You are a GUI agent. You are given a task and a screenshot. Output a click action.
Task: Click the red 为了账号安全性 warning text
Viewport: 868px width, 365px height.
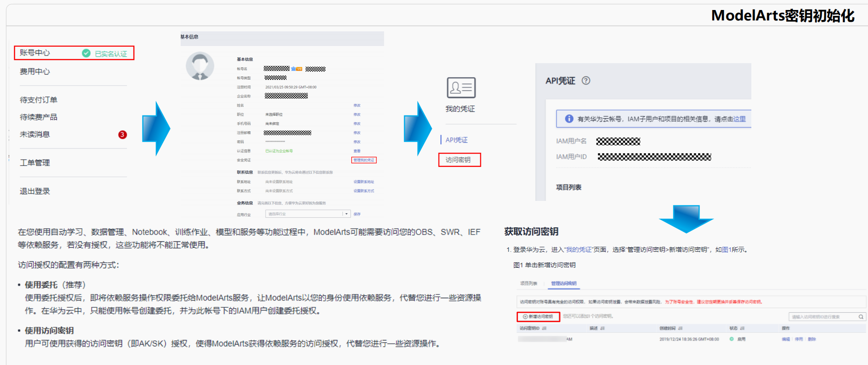pos(714,302)
